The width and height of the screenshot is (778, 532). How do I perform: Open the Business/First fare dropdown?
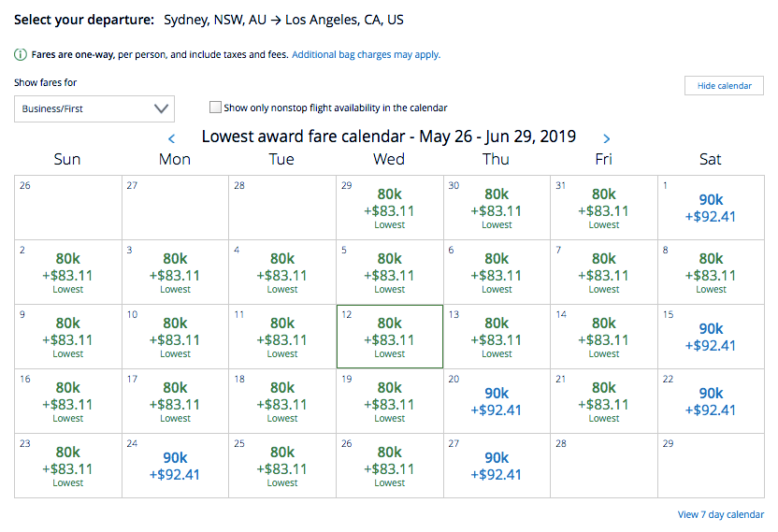(x=94, y=108)
